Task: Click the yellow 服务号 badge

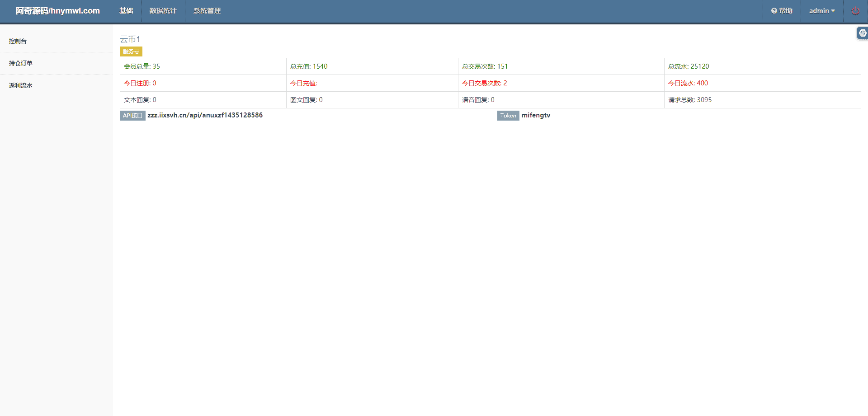Action: 131,51
